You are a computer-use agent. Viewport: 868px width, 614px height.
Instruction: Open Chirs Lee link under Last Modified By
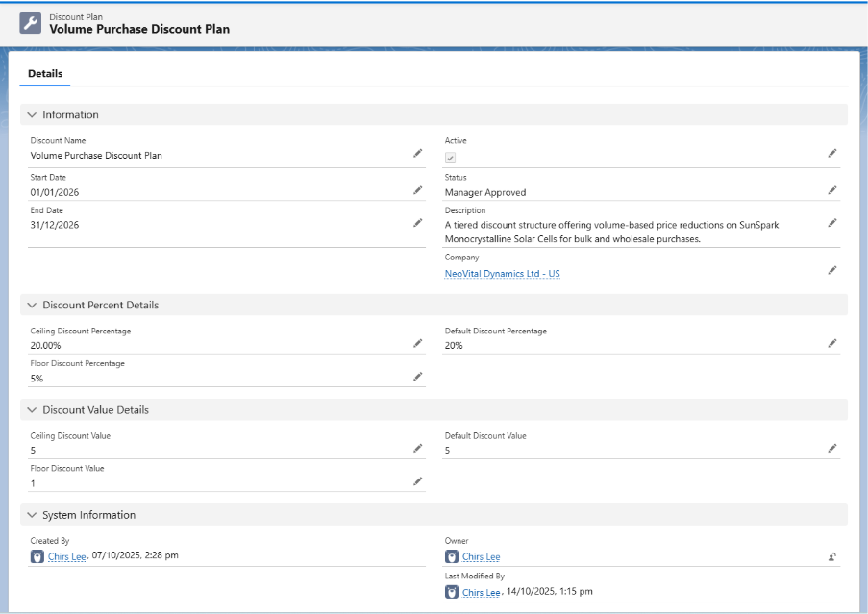[482, 593]
